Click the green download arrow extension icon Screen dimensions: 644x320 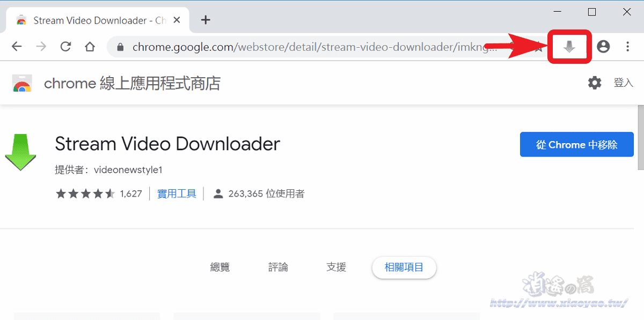20,153
